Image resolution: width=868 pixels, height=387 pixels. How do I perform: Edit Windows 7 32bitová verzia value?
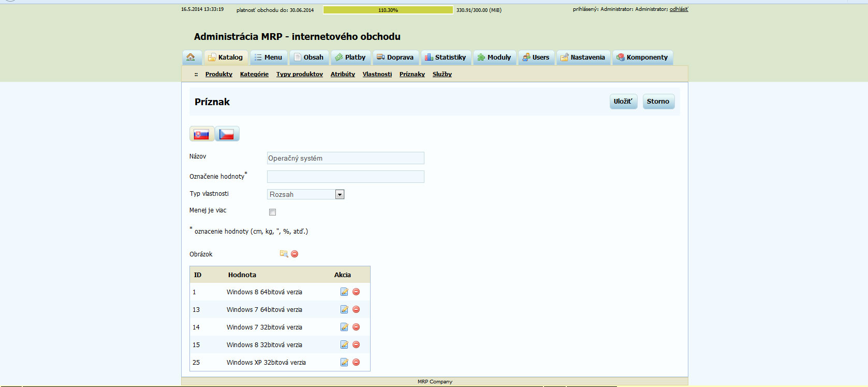point(344,327)
